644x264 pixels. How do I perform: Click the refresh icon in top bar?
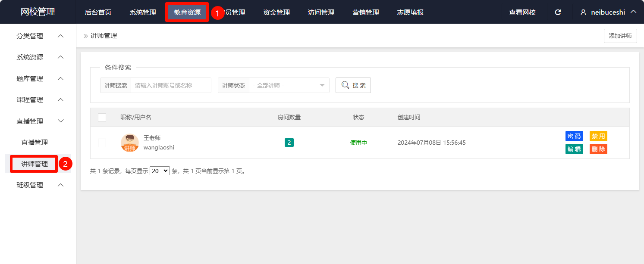tap(558, 12)
